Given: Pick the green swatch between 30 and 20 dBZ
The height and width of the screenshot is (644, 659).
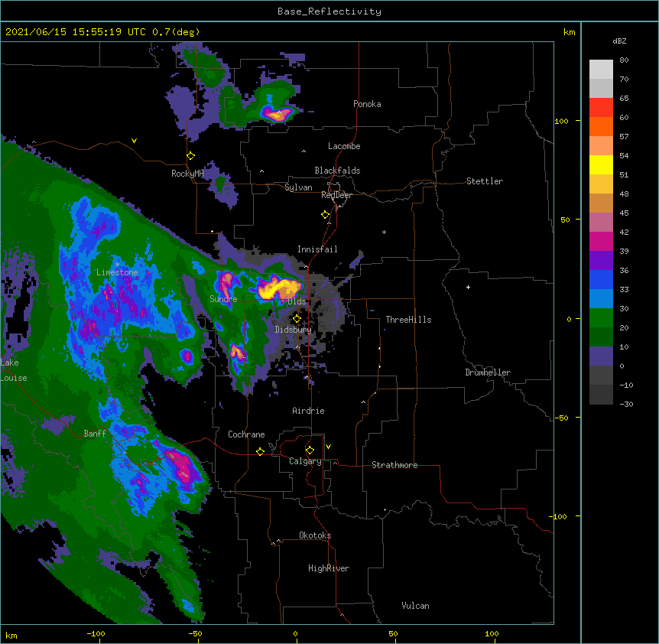Looking at the screenshot, I should click(601, 318).
